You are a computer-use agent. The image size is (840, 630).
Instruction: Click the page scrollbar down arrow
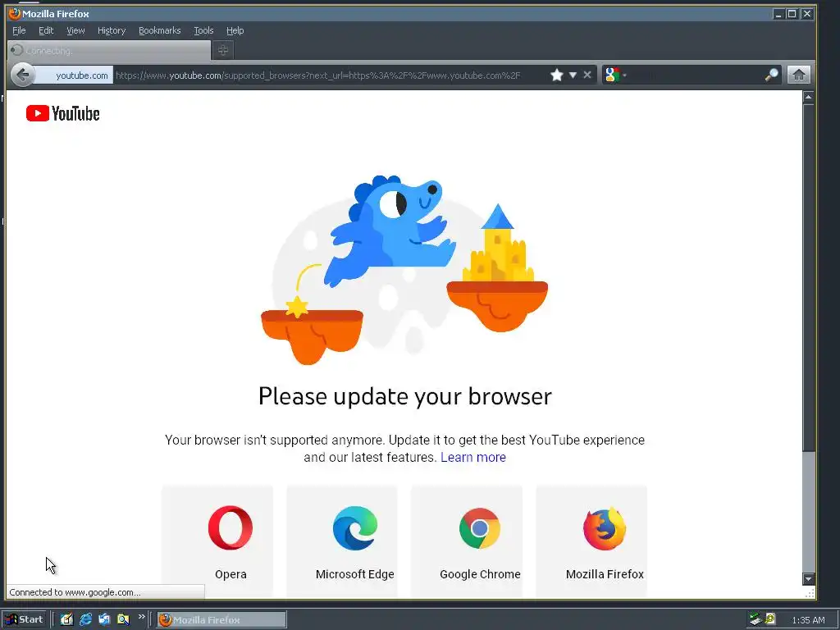808,578
